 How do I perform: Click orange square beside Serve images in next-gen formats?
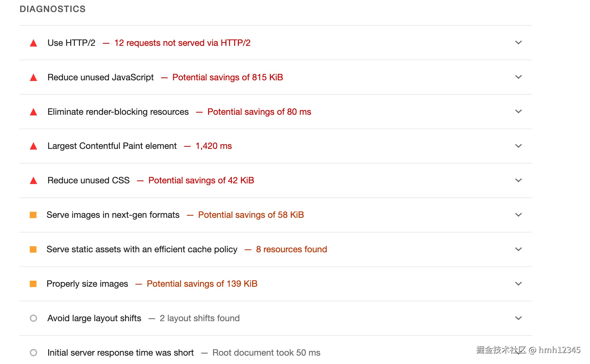pyautogui.click(x=33, y=215)
